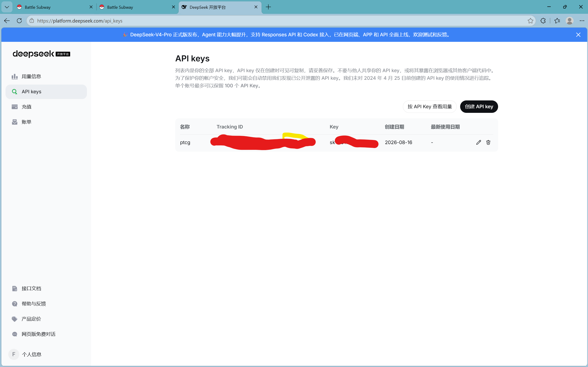Open the 充值 top-up page
This screenshot has height=367, width=588.
pyautogui.click(x=46, y=107)
